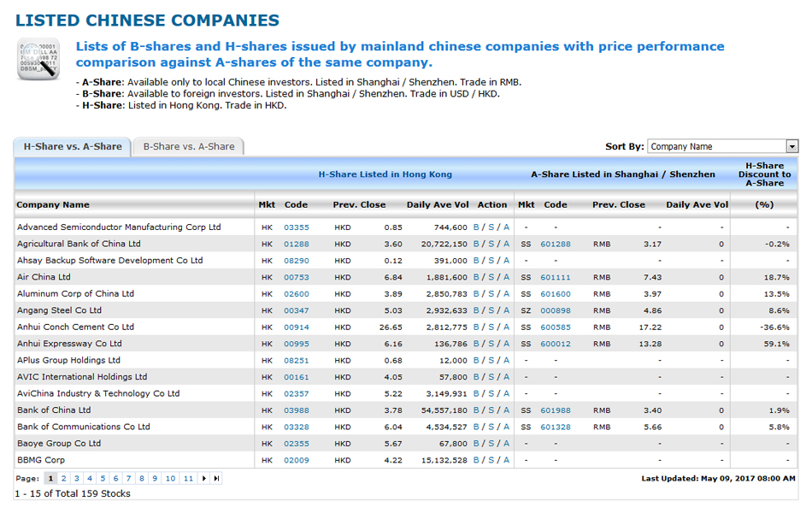Go to page 3 of results
Image resolution: width=812 pixels, height=513 pixels.
[77, 478]
